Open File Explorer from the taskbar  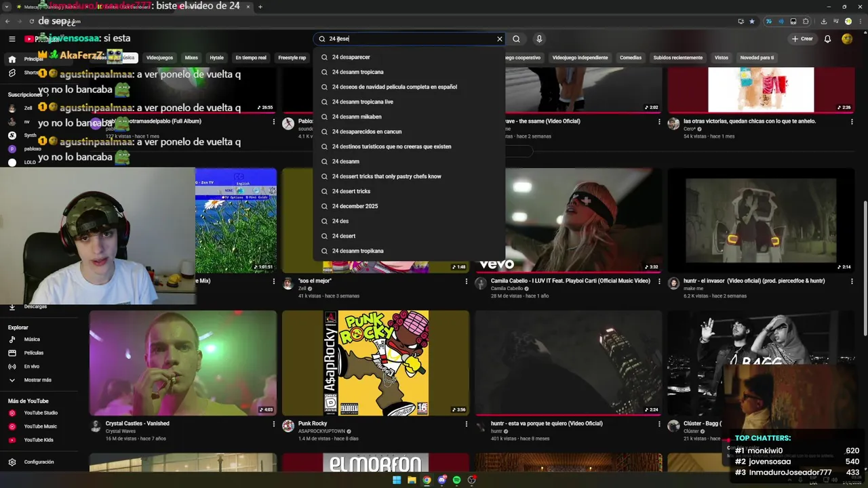coord(412,480)
